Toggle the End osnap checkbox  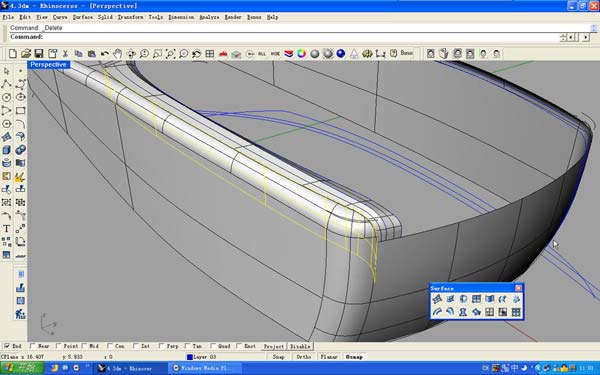(x=7, y=346)
